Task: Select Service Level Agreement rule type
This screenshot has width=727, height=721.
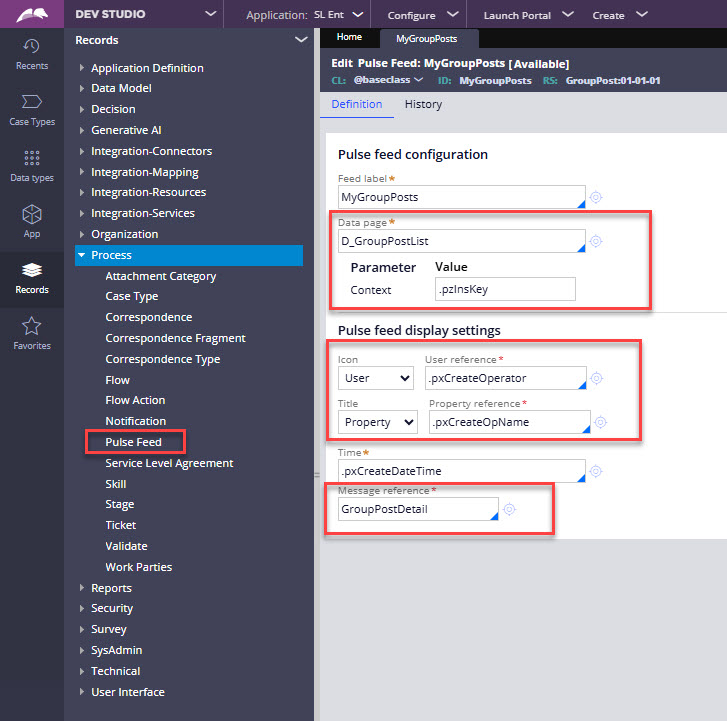Action: tap(169, 463)
